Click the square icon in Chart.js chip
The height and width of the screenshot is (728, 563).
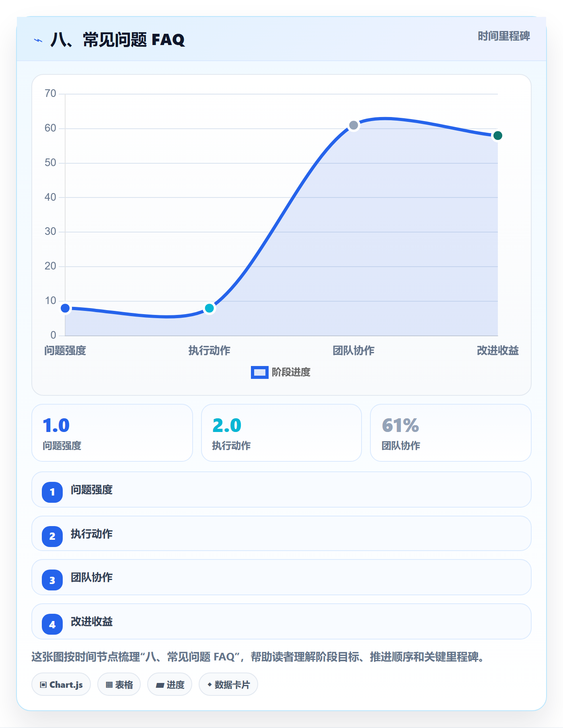pos(43,685)
